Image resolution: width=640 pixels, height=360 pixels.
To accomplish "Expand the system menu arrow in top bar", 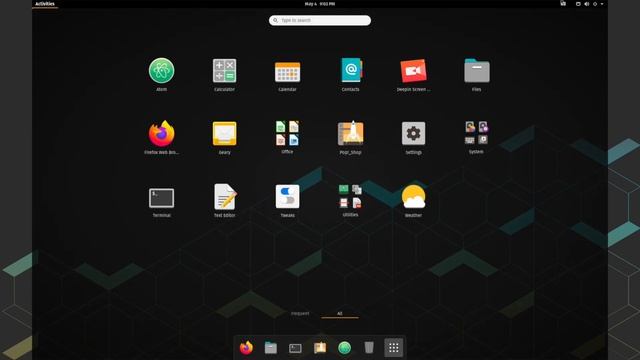I will 602,4.
